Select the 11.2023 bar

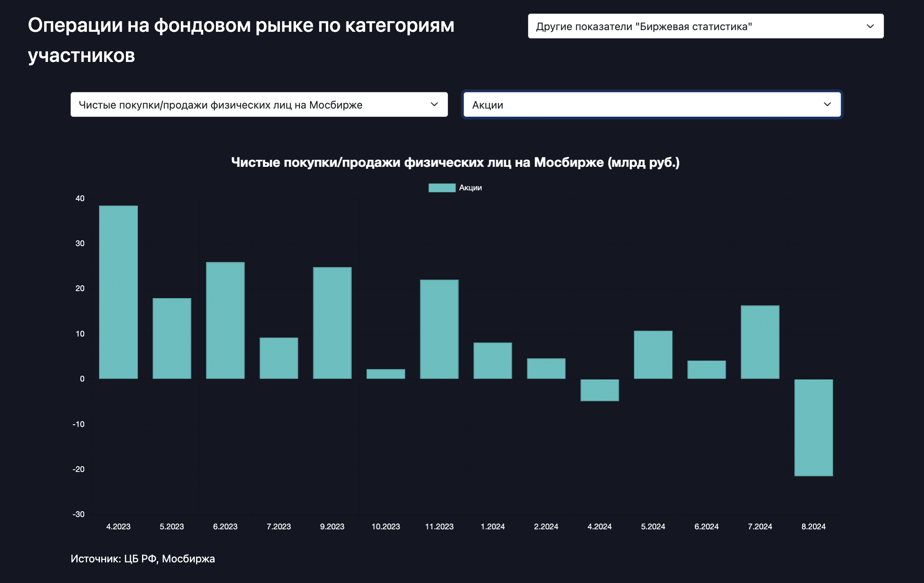coord(439,329)
